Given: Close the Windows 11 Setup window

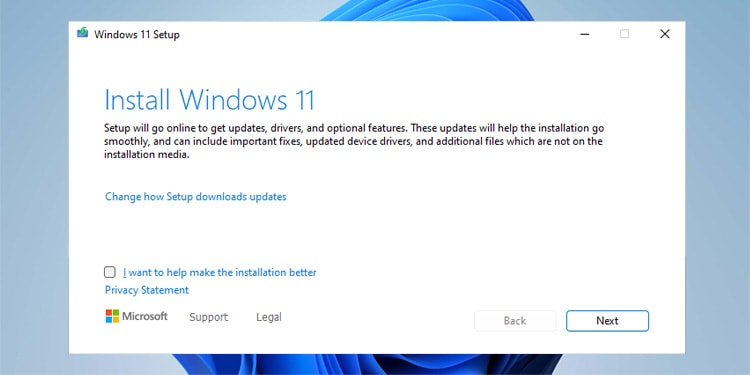Looking at the screenshot, I should 665,34.
